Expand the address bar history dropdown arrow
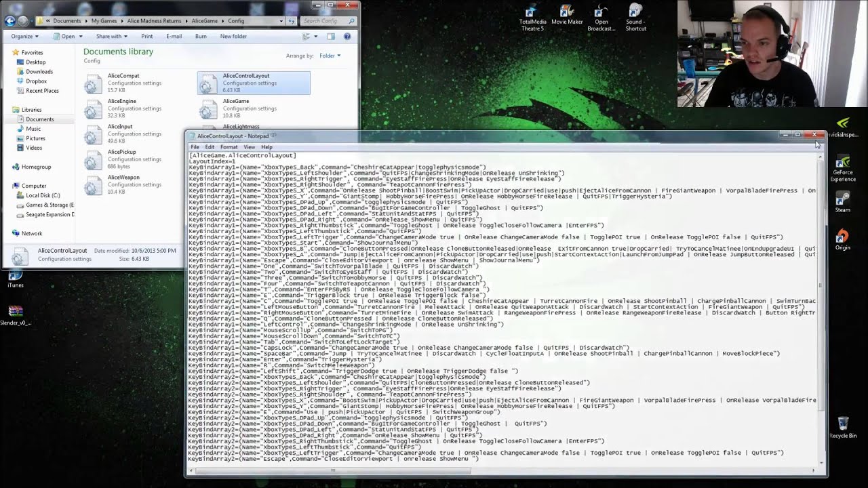This screenshot has width=868, height=488. pos(281,21)
